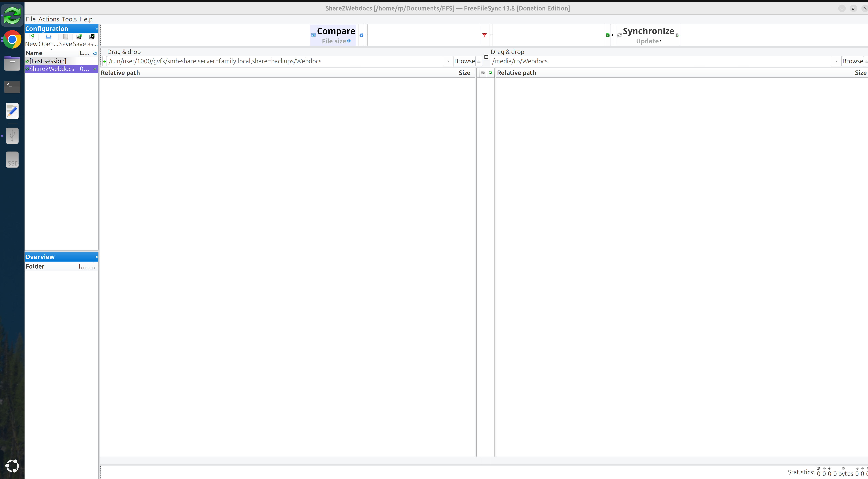Edit the left folder path field
Viewport: 868px width, 479px height.
275,61
